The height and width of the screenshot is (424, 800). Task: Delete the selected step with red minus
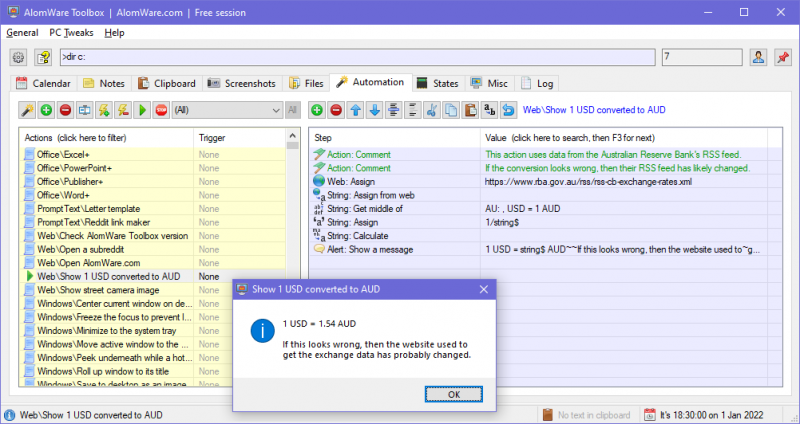tap(336, 110)
